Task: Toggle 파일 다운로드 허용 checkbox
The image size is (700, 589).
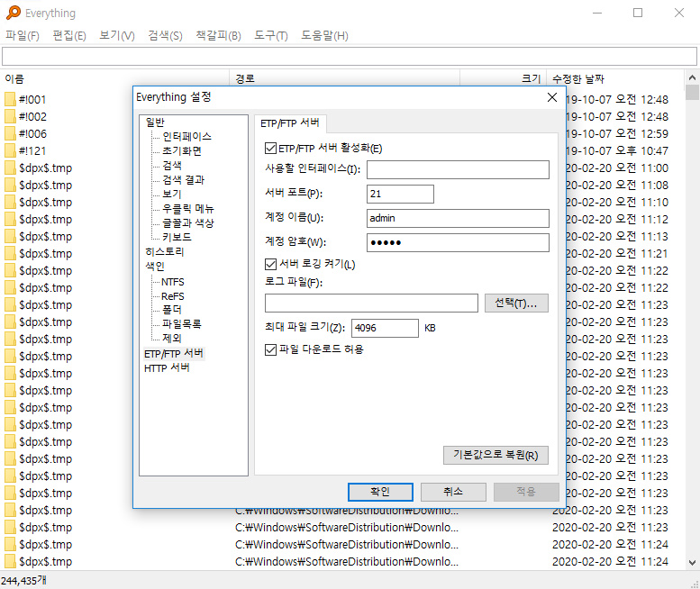Action: (x=270, y=349)
